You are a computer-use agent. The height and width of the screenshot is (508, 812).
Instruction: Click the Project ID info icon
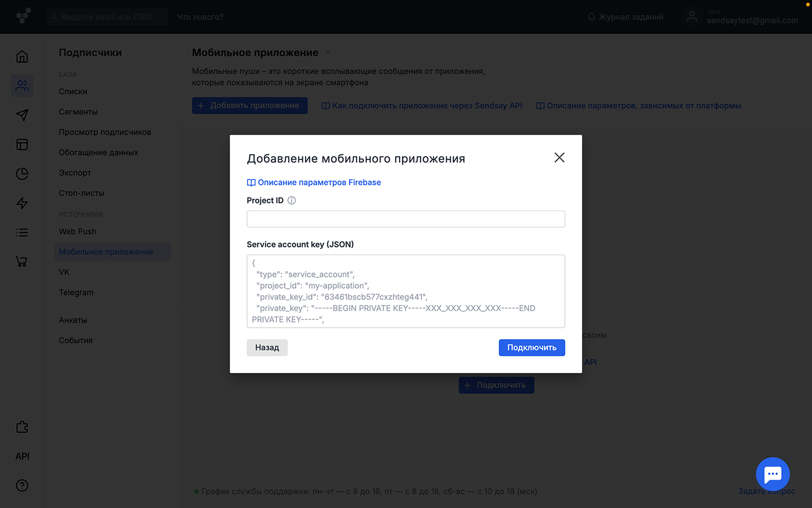pos(292,201)
